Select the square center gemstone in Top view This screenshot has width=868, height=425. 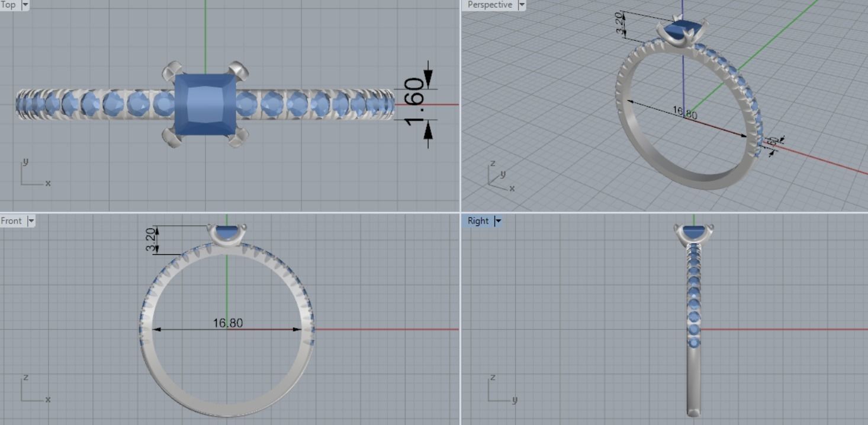pyautogui.click(x=205, y=104)
